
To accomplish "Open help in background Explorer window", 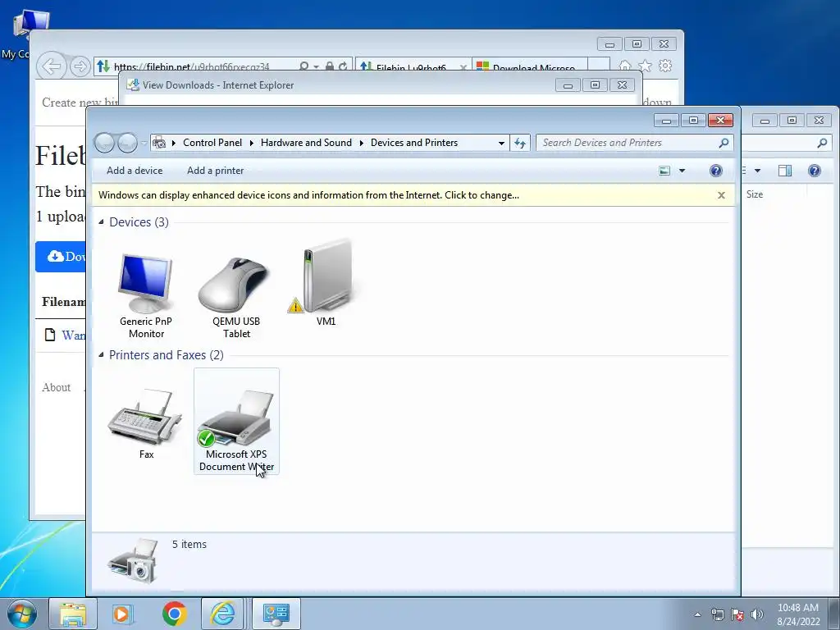I will click(815, 171).
